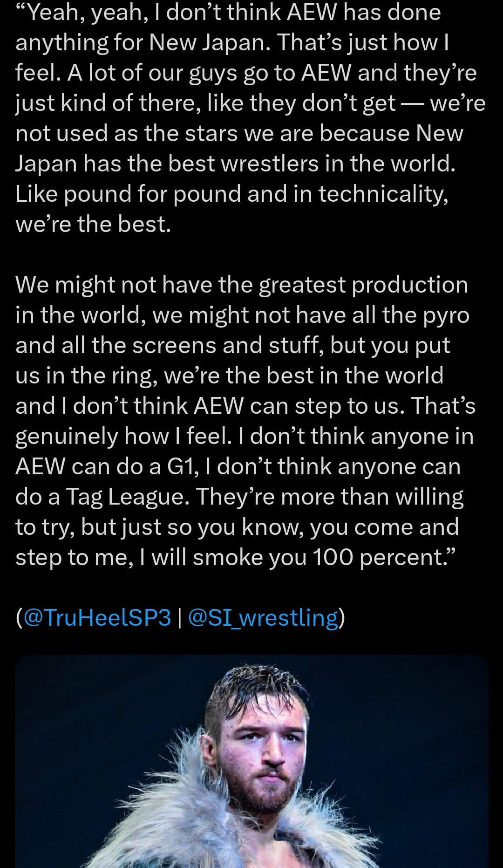The image size is (503, 868).
Task: Tap the line starting "genuinely how I feel"
Action: [x=244, y=437]
